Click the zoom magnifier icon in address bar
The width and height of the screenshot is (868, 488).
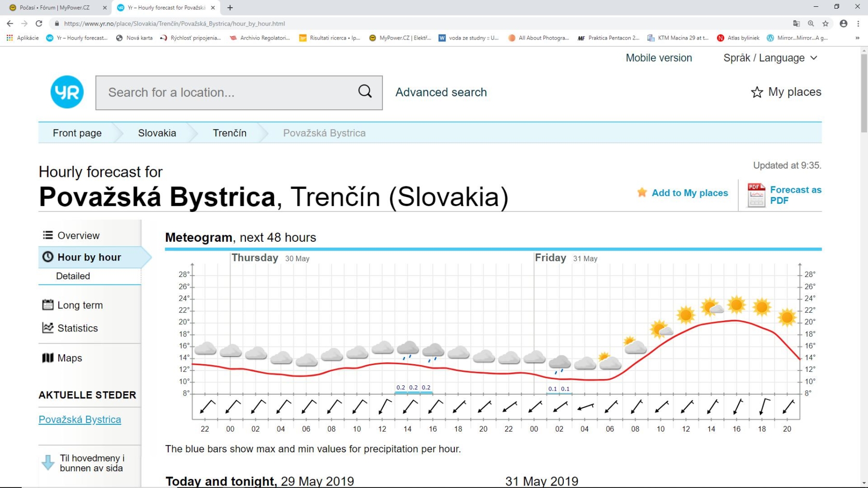(x=811, y=23)
